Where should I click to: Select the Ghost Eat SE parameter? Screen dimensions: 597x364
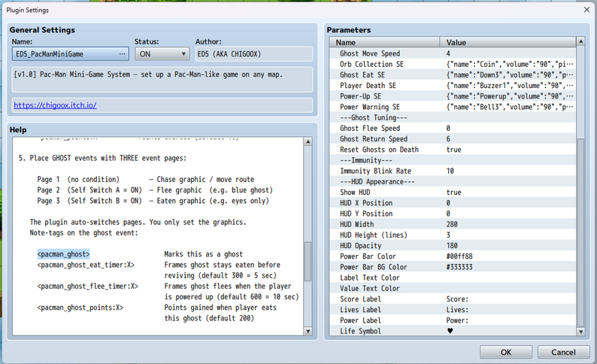click(x=453, y=75)
